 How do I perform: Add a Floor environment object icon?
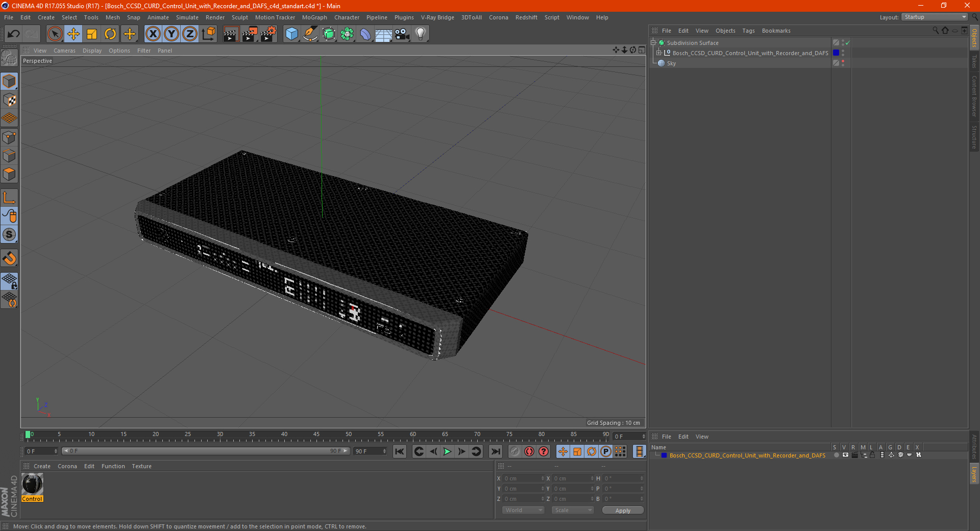(384, 34)
